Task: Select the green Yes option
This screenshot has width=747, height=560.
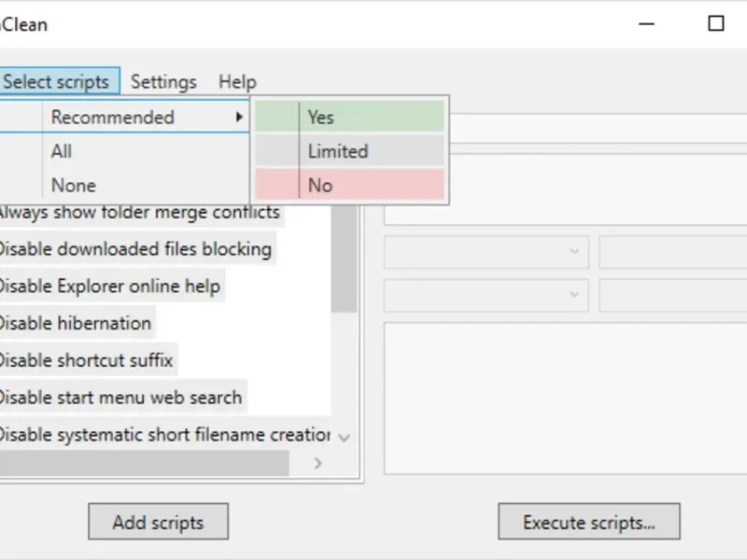Action: 350,118
